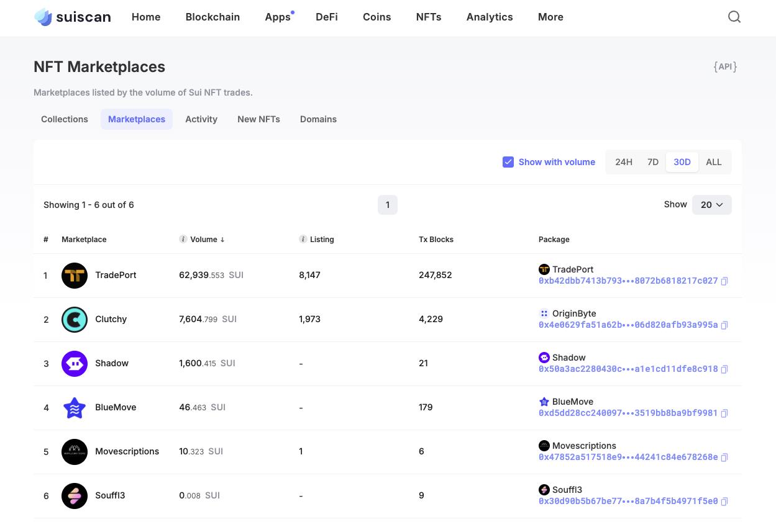Click the BlueMove marketplace name

pyautogui.click(x=116, y=407)
